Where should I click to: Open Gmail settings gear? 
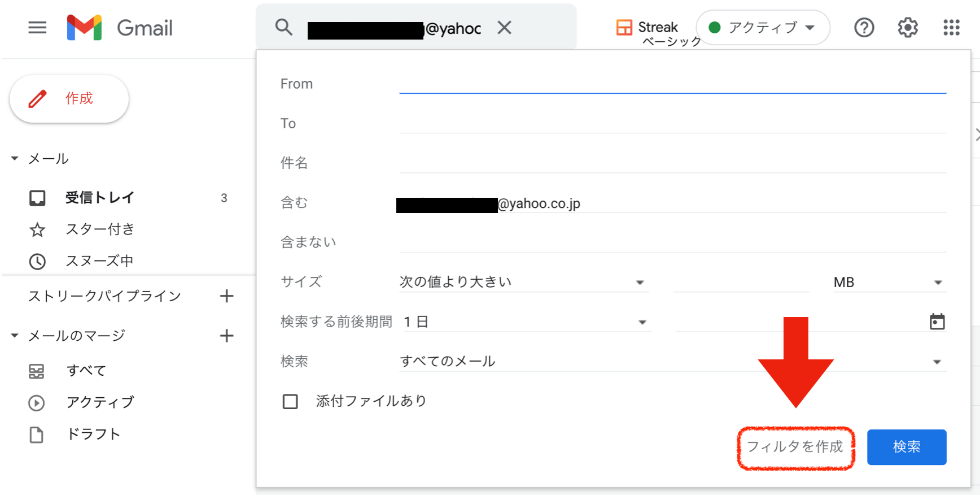click(x=907, y=27)
